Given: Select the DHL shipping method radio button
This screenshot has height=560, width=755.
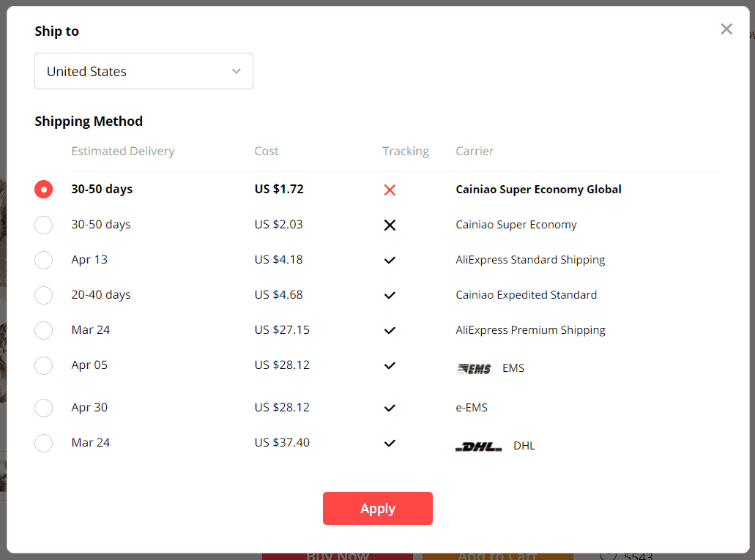Looking at the screenshot, I should pyautogui.click(x=43, y=443).
